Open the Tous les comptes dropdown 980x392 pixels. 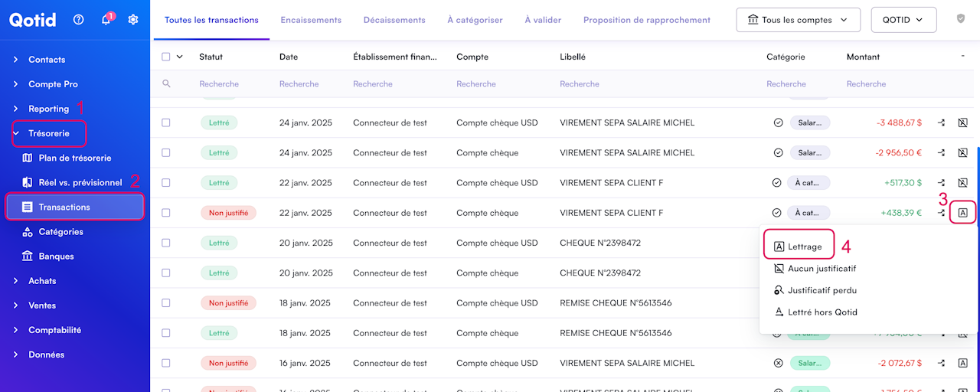(x=798, y=20)
